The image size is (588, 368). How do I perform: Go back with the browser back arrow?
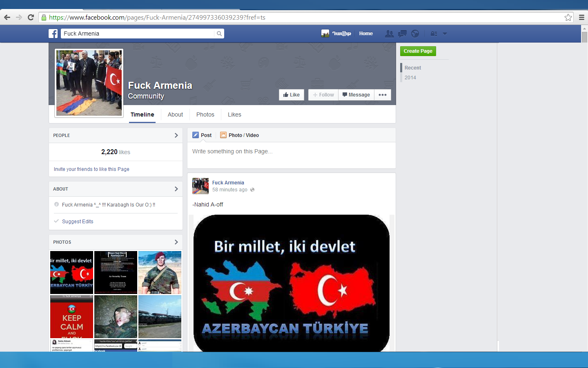pos(7,17)
